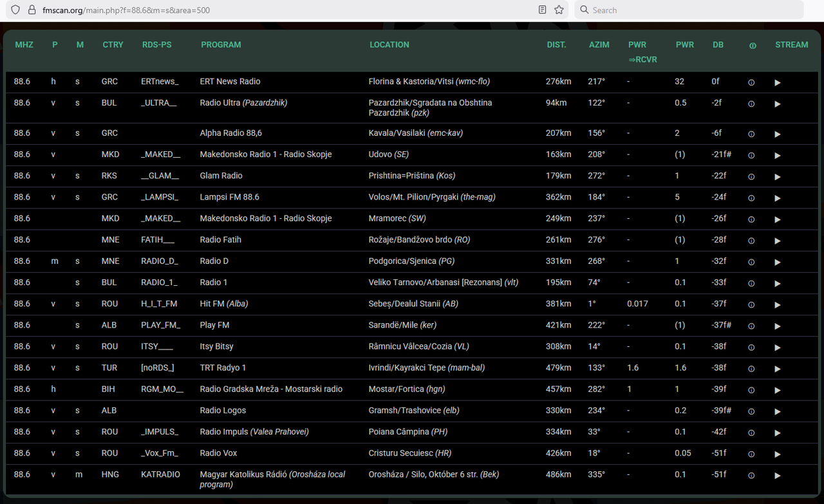
Task: Open info icon for Radio Logos
Action: (751, 412)
